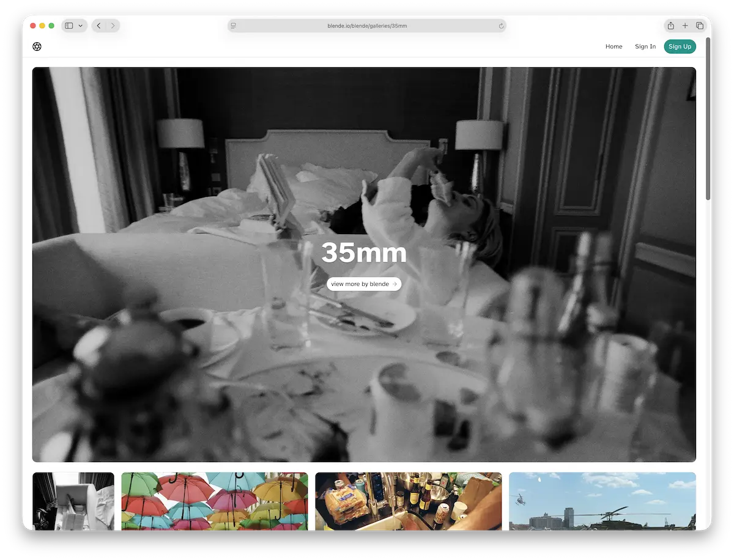Screen dimensions: 734x560
Task: Open the Sign In link
Action: (x=645, y=46)
